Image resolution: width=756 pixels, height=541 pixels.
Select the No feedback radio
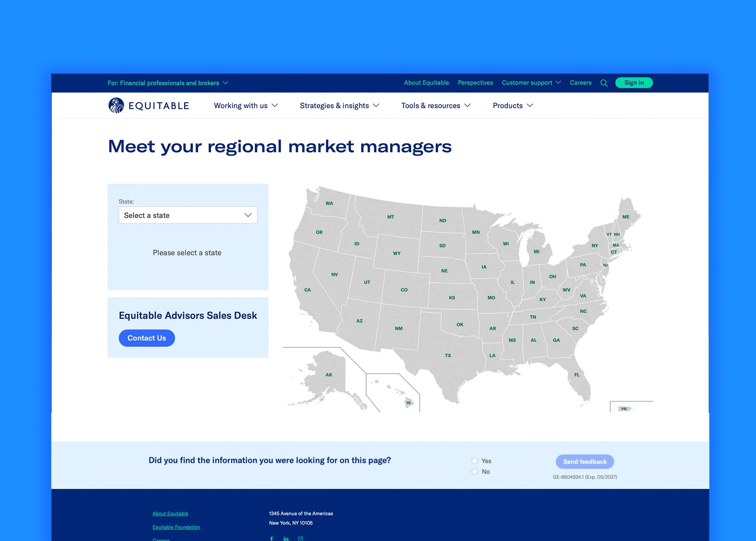[x=474, y=472]
